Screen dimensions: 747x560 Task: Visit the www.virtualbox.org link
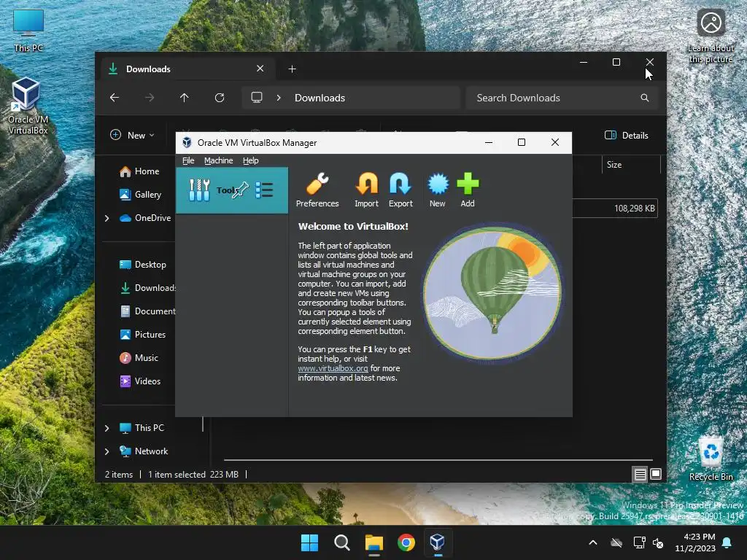click(x=333, y=368)
